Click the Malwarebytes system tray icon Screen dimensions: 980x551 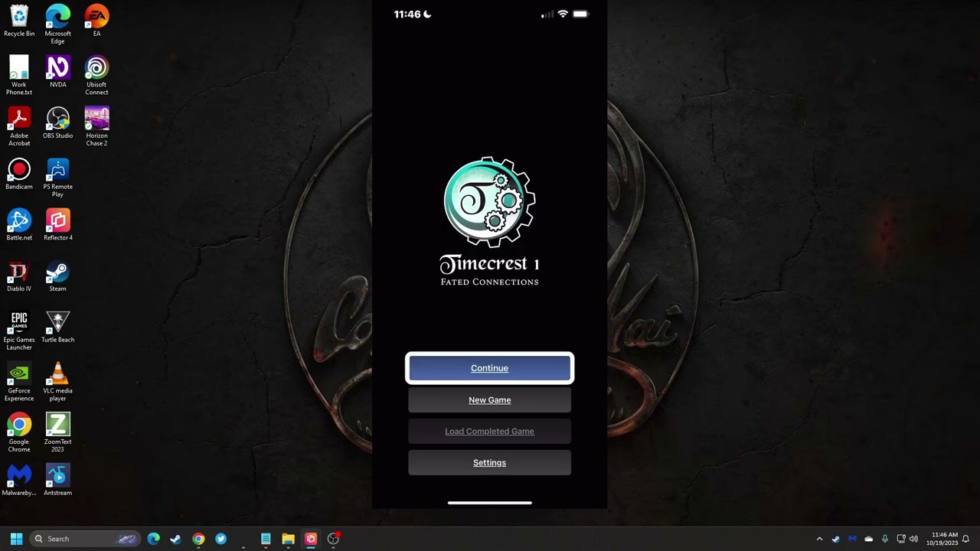[x=852, y=539]
